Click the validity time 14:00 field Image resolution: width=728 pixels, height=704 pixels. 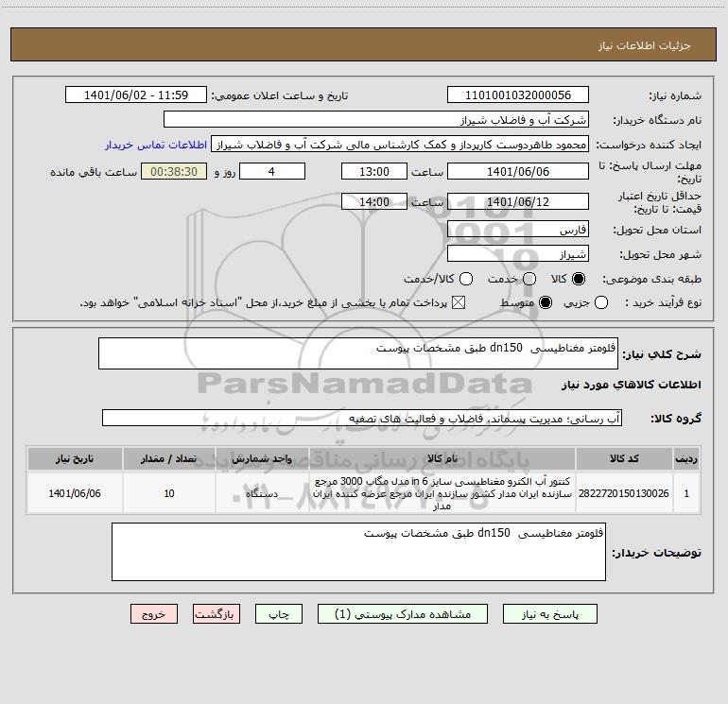pos(374,201)
